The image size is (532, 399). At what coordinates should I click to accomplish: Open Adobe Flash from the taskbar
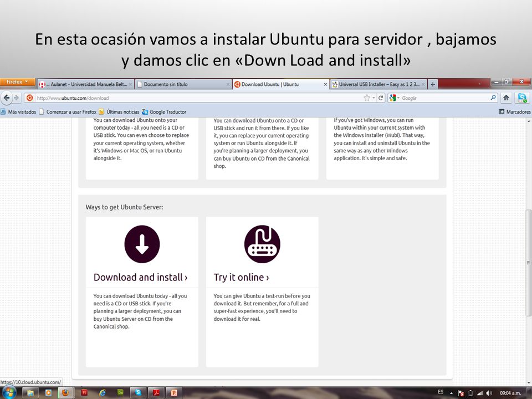[x=84, y=393]
